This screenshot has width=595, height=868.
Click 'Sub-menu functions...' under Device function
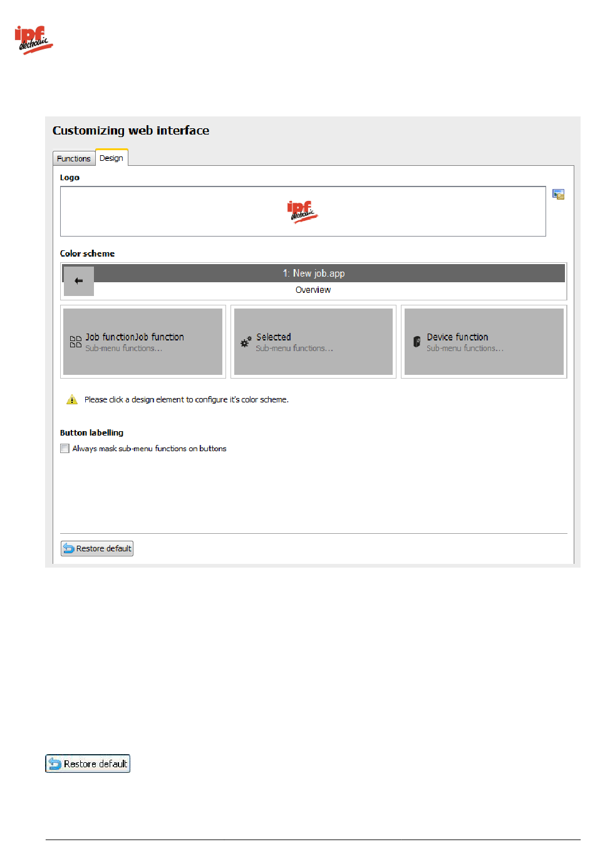465,349
